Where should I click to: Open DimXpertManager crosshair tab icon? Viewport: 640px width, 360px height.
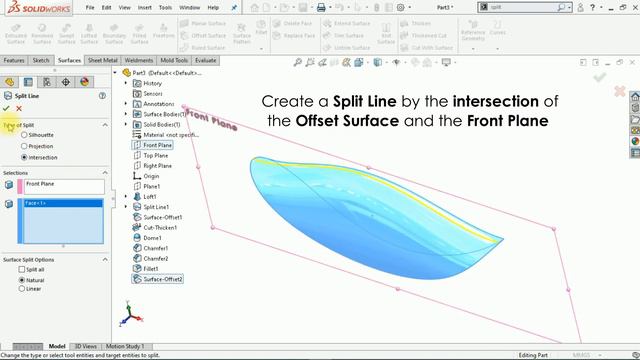(x=66, y=82)
